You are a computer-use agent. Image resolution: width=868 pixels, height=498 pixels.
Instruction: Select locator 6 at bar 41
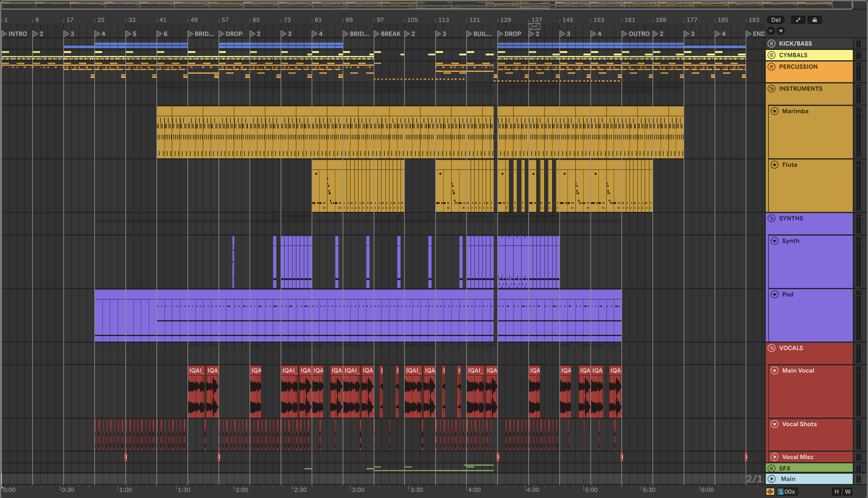click(163, 34)
